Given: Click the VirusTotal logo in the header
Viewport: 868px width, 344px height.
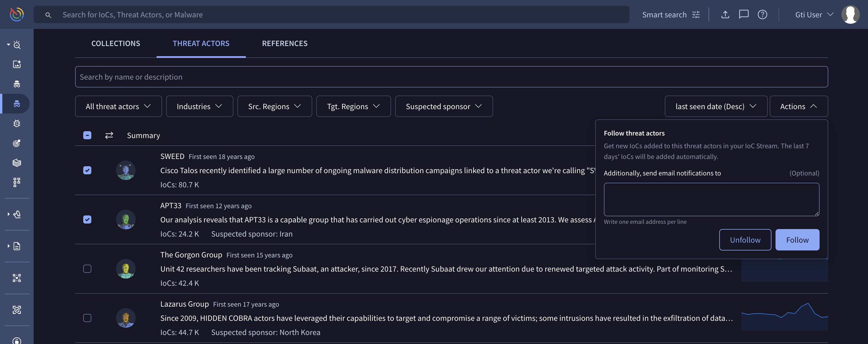Looking at the screenshot, I should click(x=17, y=14).
